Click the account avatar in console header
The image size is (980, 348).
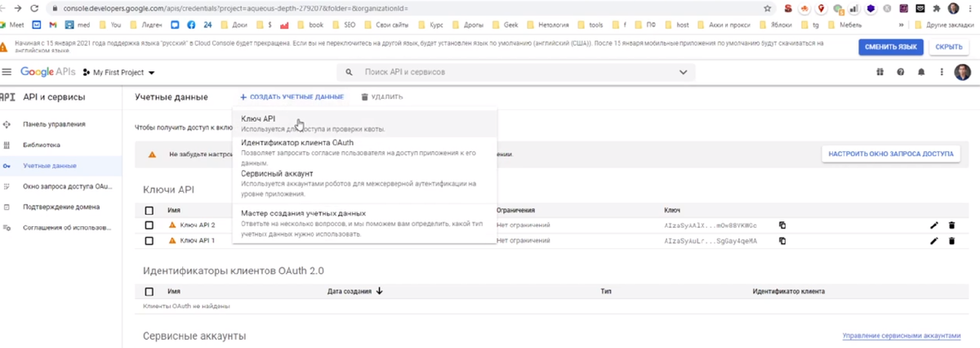[x=963, y=72]
